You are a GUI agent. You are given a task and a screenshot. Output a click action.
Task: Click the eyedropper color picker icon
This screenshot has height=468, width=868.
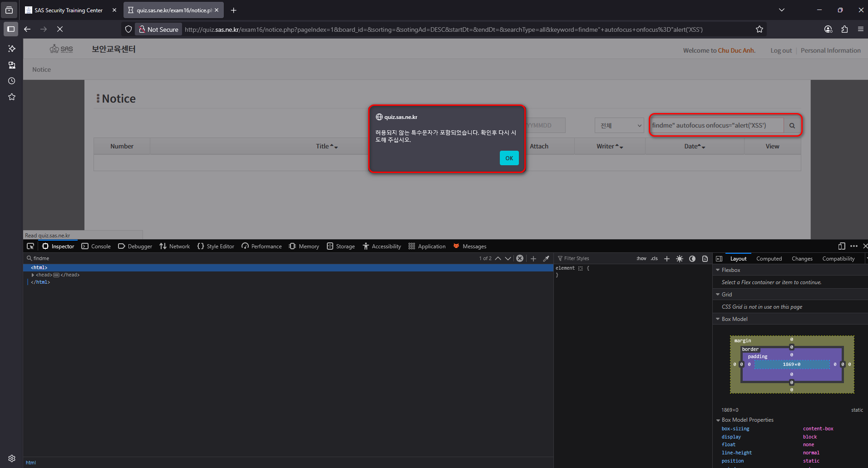click(x=546, y=258)
